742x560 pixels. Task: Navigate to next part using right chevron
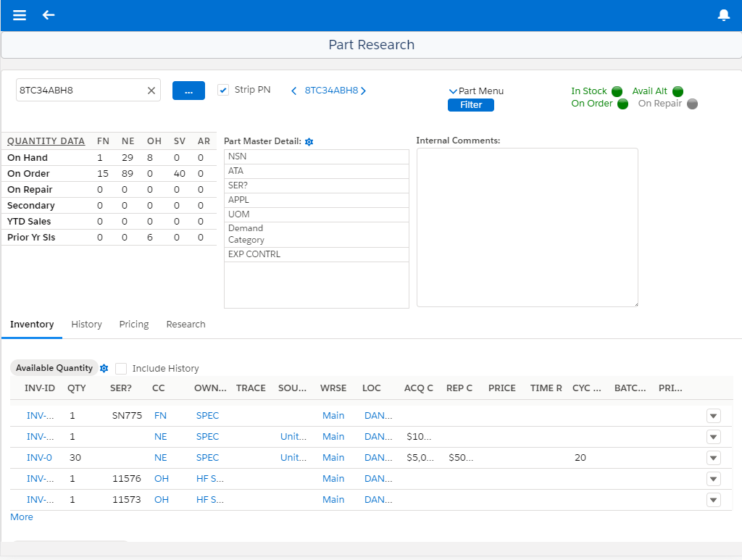tap(364, 91)
